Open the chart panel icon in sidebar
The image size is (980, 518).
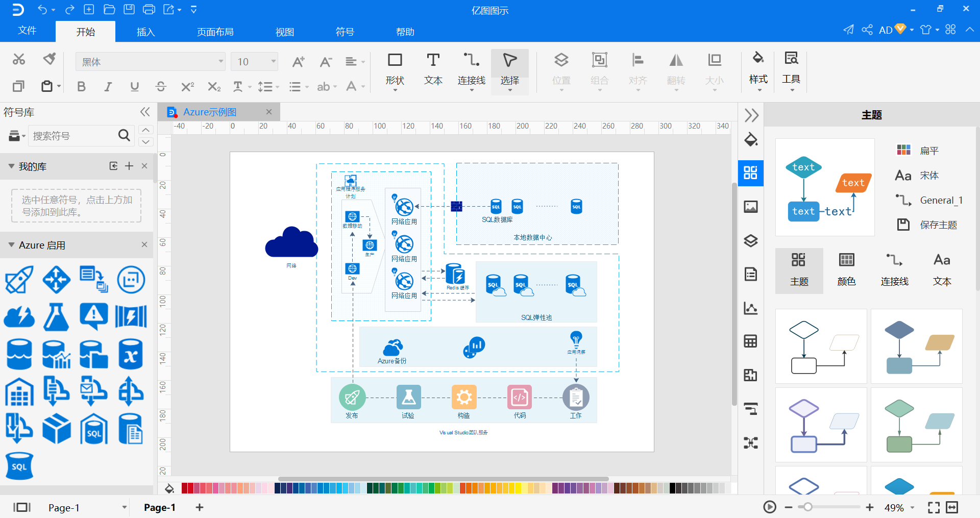coord(750,308)
